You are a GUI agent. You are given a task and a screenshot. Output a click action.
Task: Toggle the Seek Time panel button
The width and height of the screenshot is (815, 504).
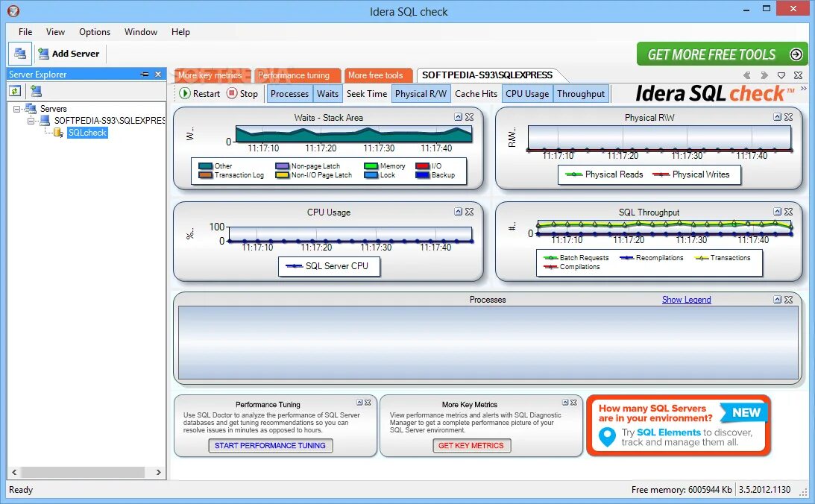point(366,93)
